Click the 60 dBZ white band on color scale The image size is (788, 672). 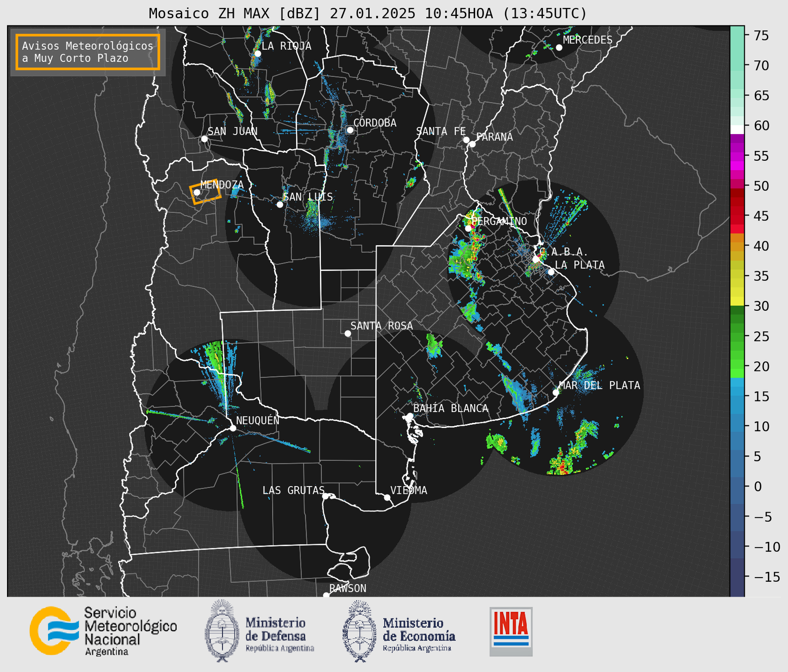pos(737,129)
